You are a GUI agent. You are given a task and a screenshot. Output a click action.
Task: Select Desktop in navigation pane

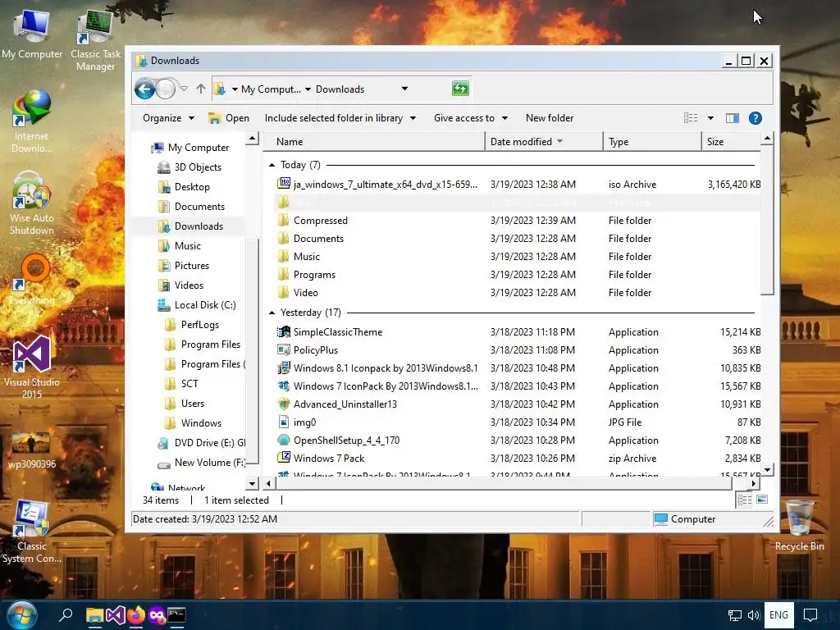click(184, 187)
